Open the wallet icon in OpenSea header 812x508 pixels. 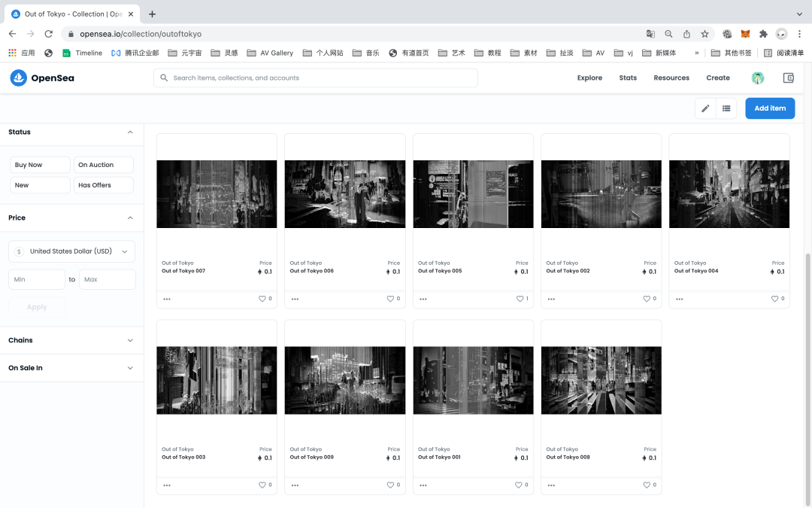[x=788, y=78]
